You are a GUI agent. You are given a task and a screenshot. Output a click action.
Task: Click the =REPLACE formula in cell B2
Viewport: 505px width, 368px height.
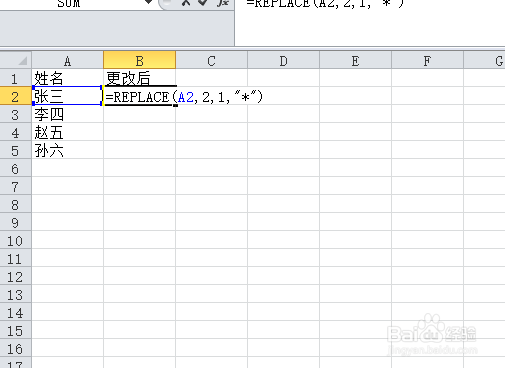coord(184,97)
